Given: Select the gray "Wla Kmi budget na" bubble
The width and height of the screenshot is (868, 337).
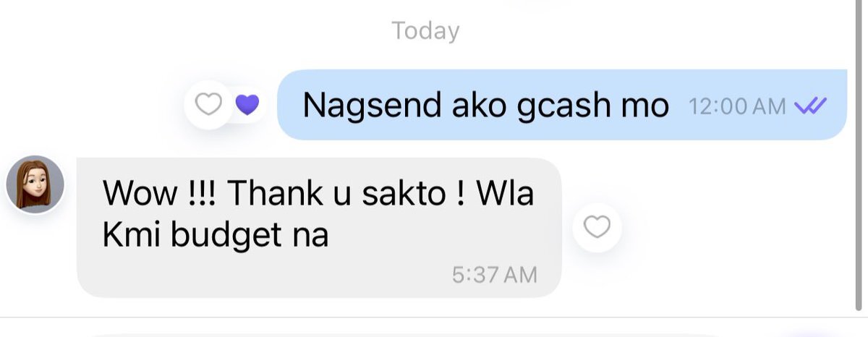Looking at the screenshot, I should tap(319, 227).
